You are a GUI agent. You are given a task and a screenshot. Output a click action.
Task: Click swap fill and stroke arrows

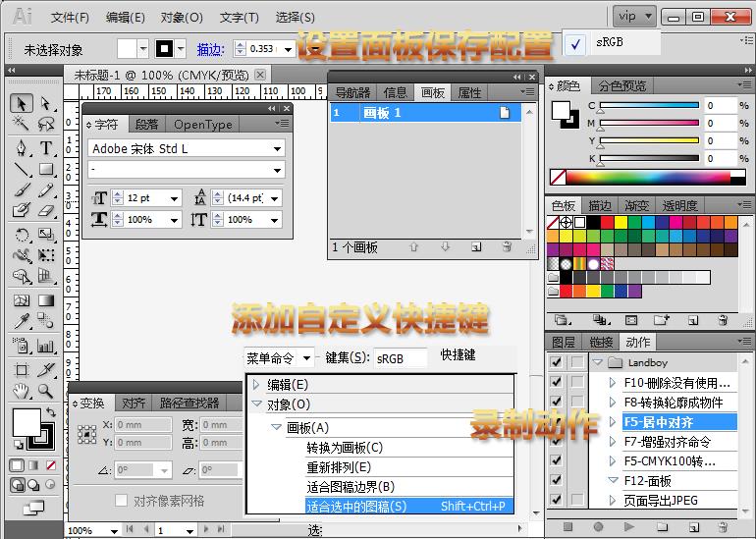[x=51, y=412]
